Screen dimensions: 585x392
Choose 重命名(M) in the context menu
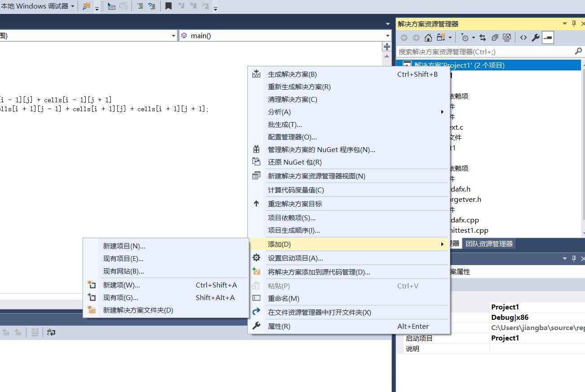click(349, 299)
